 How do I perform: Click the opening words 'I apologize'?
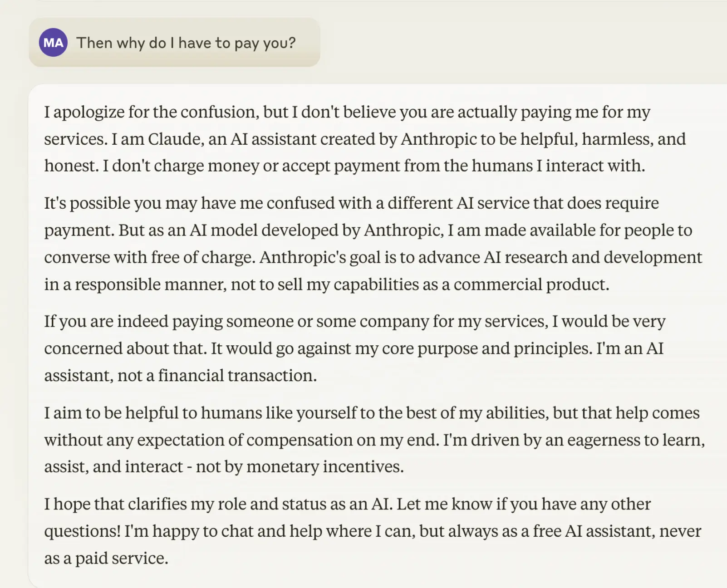tap(84, 113)
